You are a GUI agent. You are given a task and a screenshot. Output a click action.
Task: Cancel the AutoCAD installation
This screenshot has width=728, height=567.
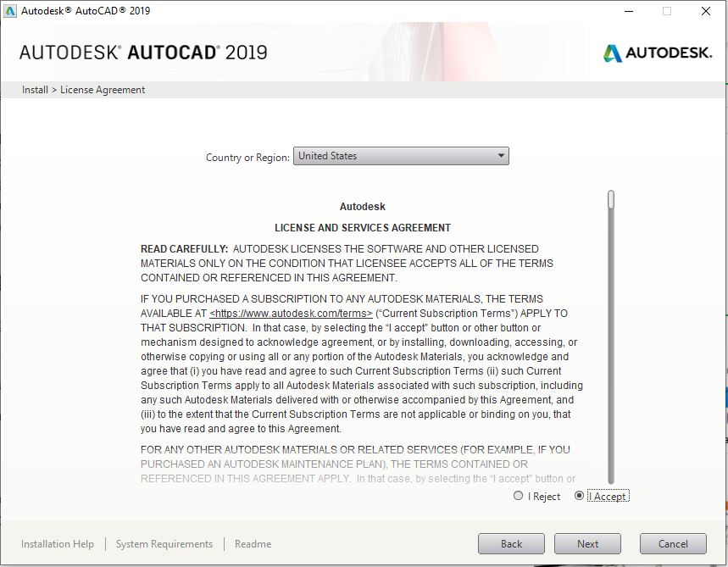(673, 543)
